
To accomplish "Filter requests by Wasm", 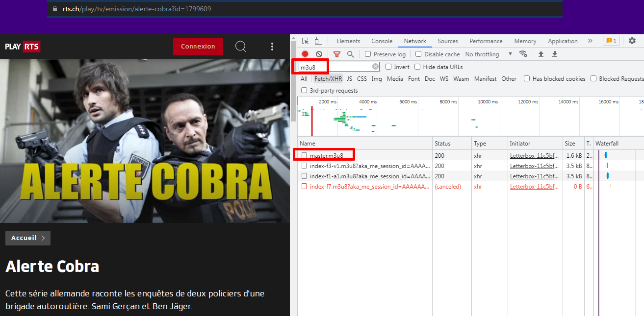I will coord(461,79).
